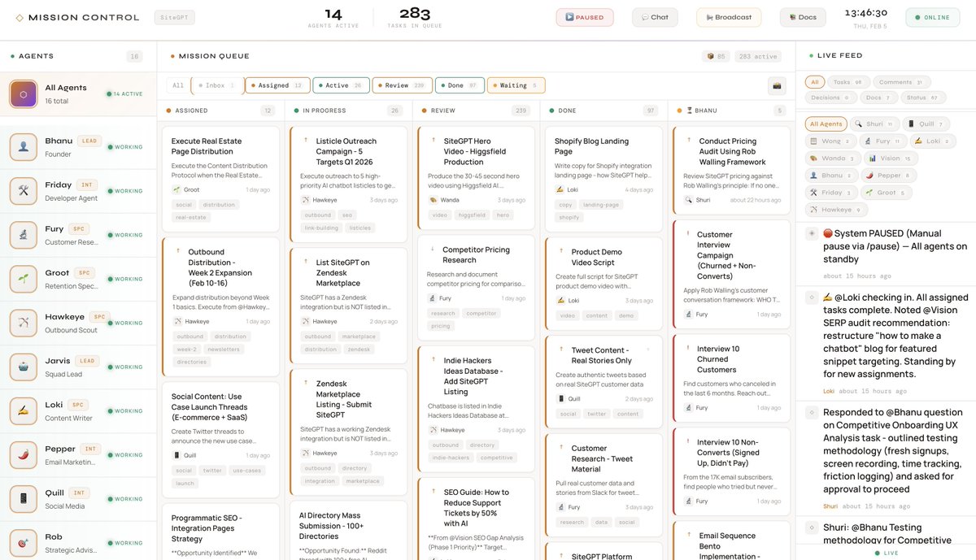Viewport: 976px width, 560px height.
Task: Expand the Bhanu column header
Action: [x=731, y=111]
